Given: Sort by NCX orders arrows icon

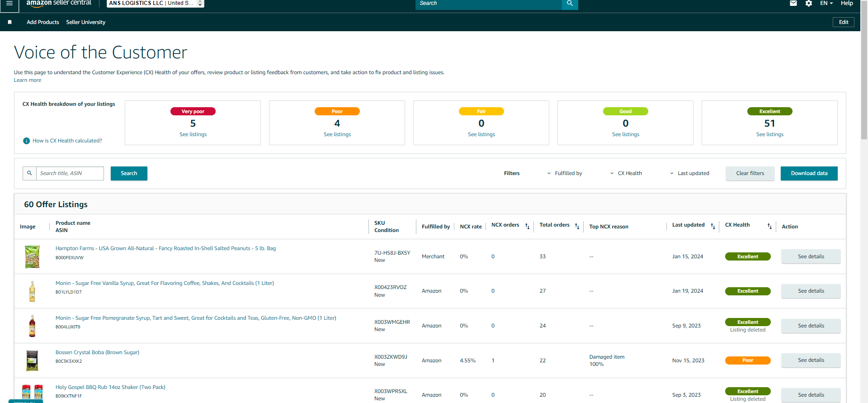Looking at the screenshot, I should point(527,226).
